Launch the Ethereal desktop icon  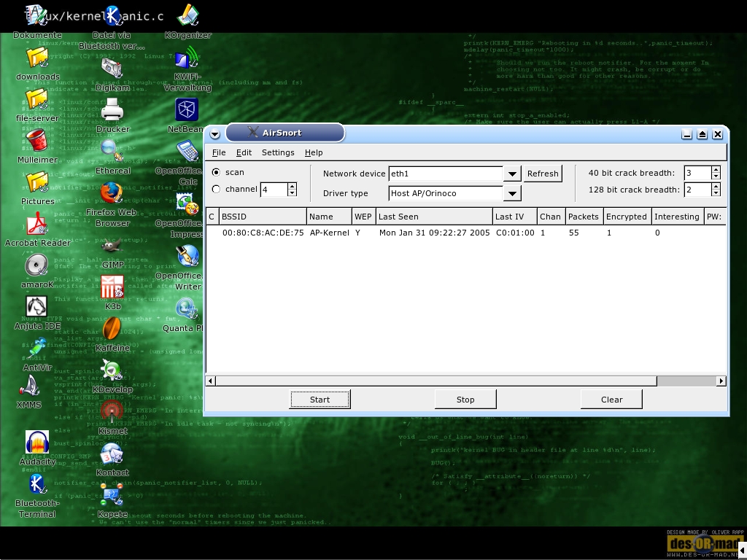tap(112, 152)
